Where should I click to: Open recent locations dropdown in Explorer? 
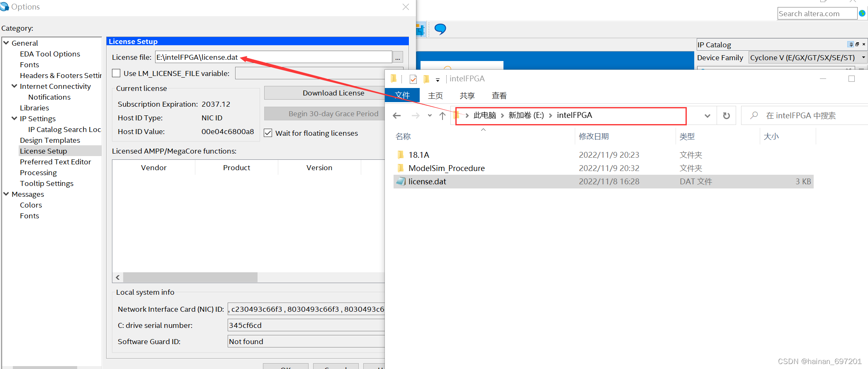(x=430, y=115)
